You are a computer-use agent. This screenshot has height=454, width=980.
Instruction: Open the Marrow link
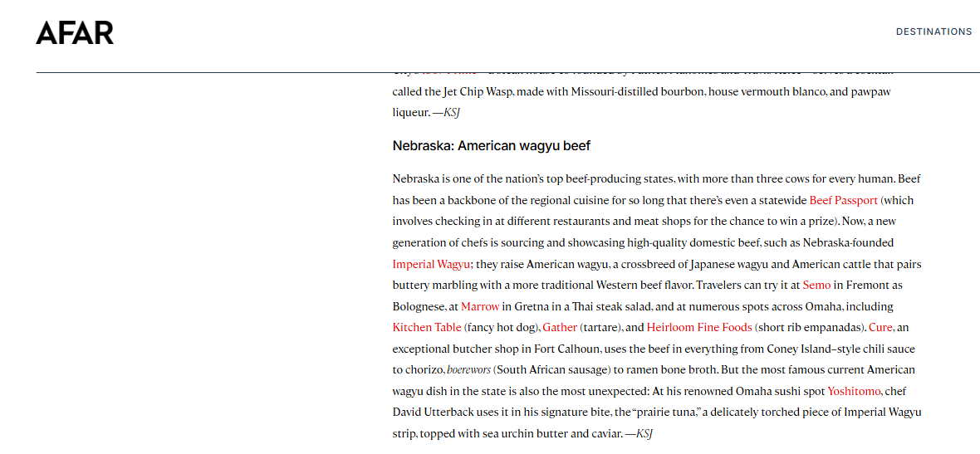[x=480, y=306]
